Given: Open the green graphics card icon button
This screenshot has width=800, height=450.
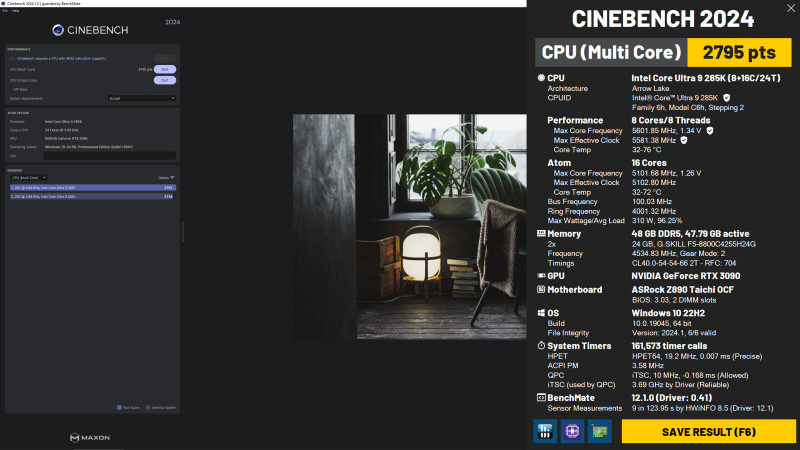Looking at the screenshot, I should click(599, 432).
